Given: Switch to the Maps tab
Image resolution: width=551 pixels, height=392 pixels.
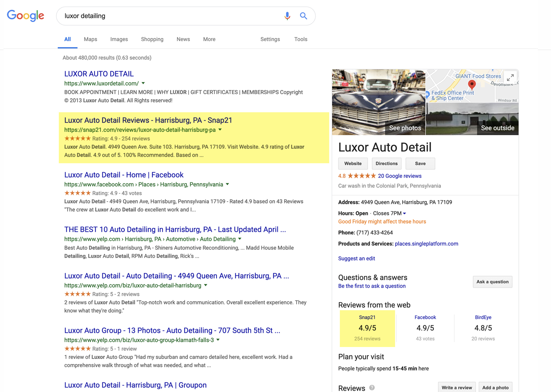Looking at the screenshot, I should point(90,39).
